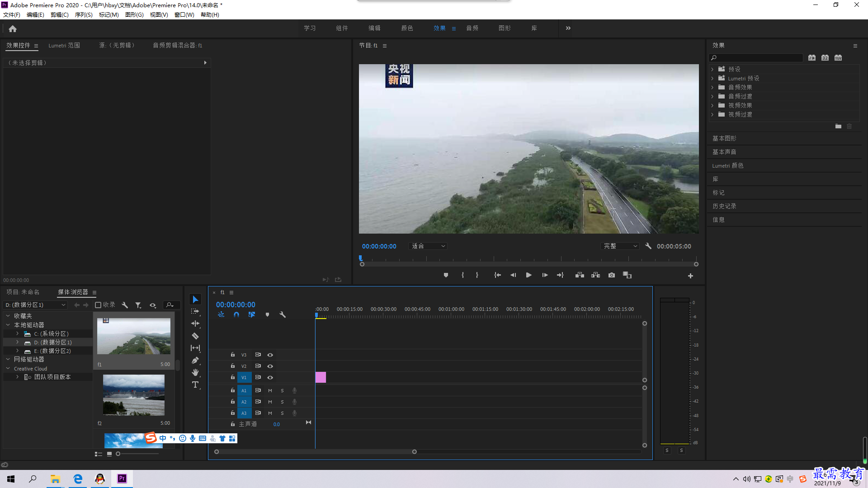868x488 pixels.
Task: Open timeline display settings wrench
Action: pos(283,314)
